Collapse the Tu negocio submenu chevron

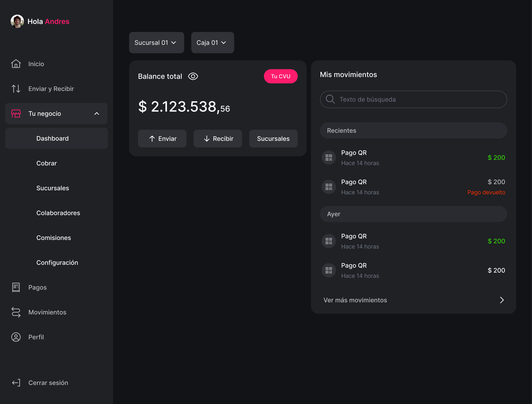[97, 113]
